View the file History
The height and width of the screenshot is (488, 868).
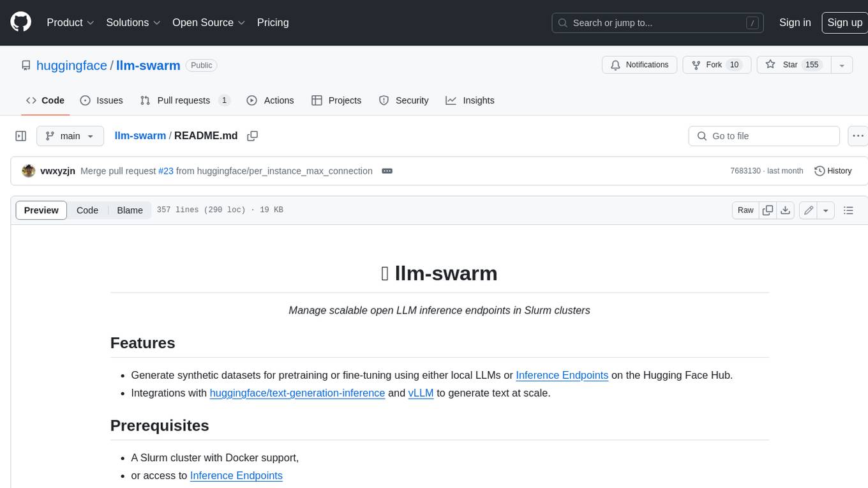[x=833, y=171]
